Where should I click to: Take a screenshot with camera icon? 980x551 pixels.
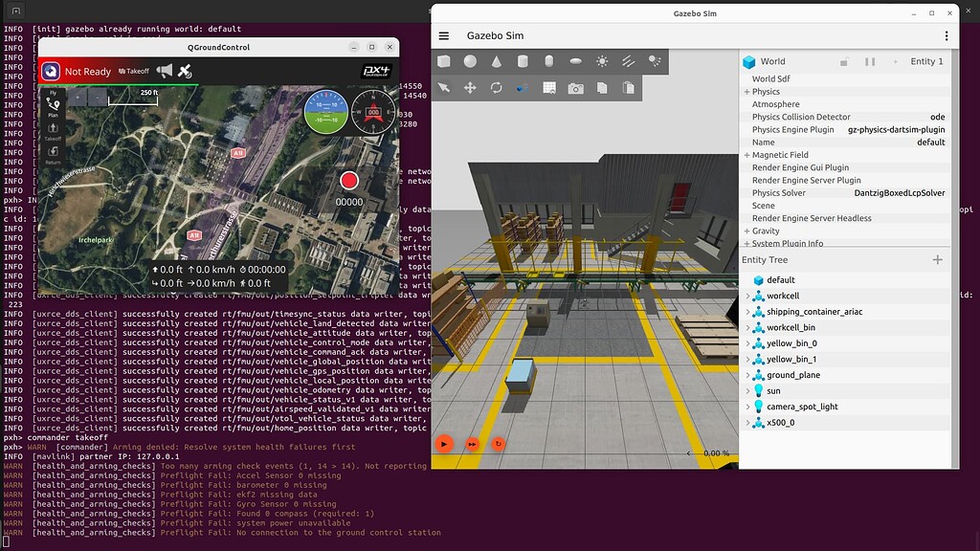click(575, 88)
